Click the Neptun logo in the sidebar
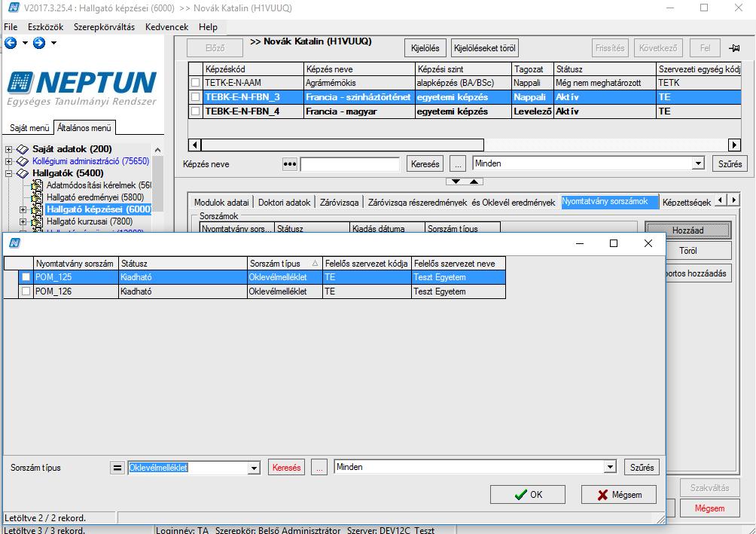The width and height of the screenshot is (756, 534). tap(82, 88)
